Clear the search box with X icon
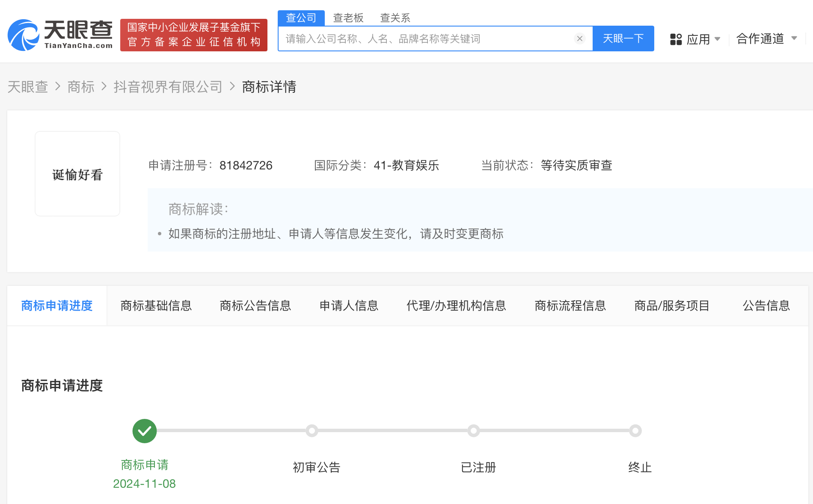This screenshot has width=813, height=504. click(579, 39)
